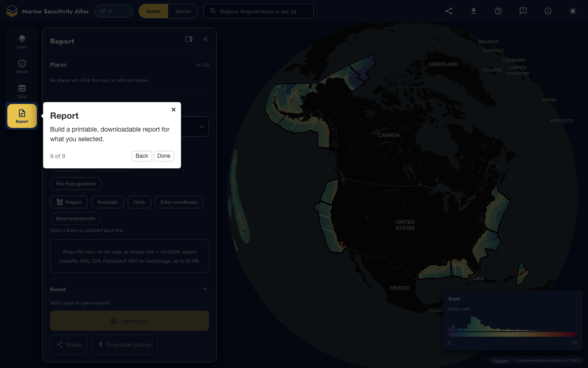Focus the Regions search input field
Screen dimensions: 588x368
[x=259, y=11]
